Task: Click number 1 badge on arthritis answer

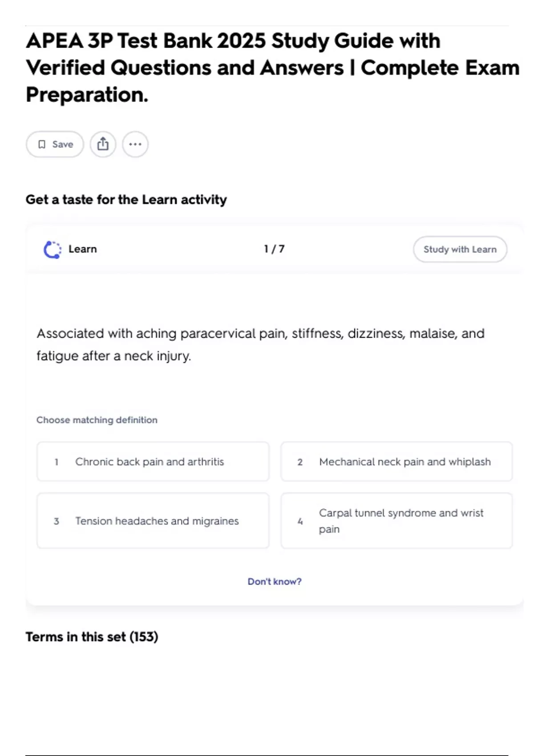Action: [x=57, y=462]
